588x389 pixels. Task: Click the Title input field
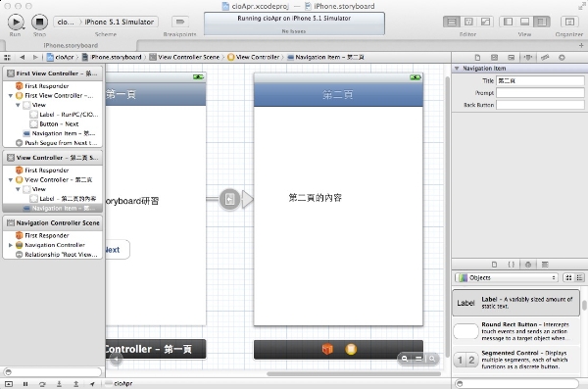coord(540,80)
